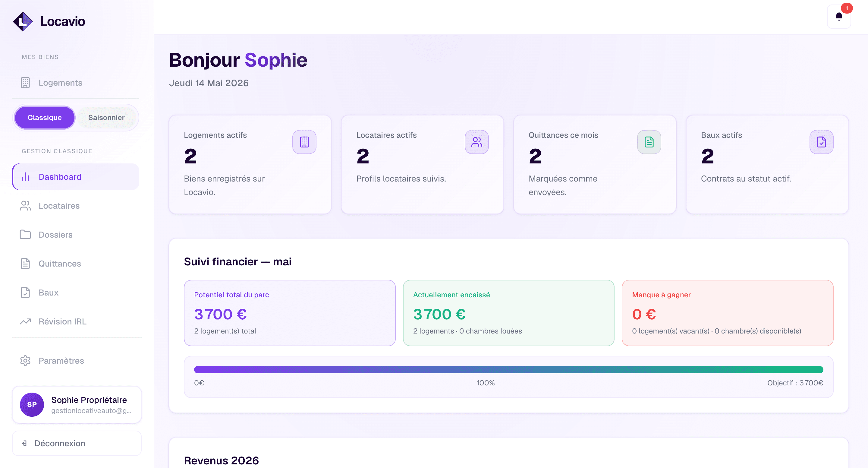Open the Locataires menu item
This screenshot has height=468, width=868.
coord(76,206)
